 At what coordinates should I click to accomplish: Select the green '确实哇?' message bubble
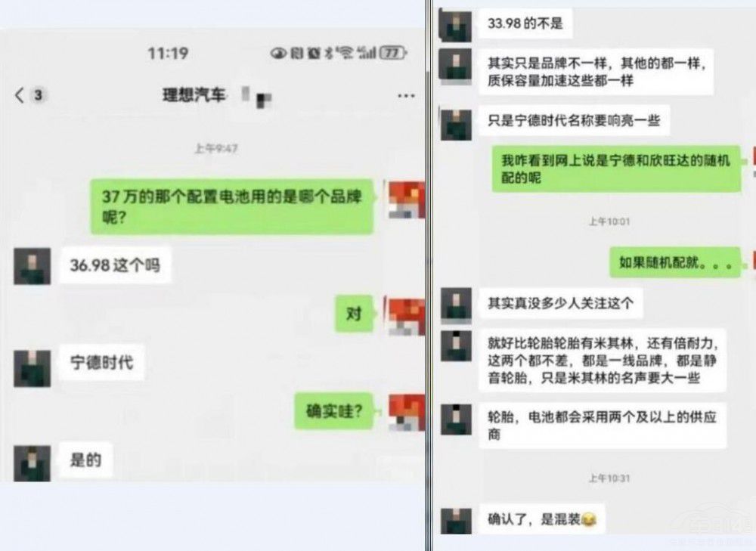point(334,411)
